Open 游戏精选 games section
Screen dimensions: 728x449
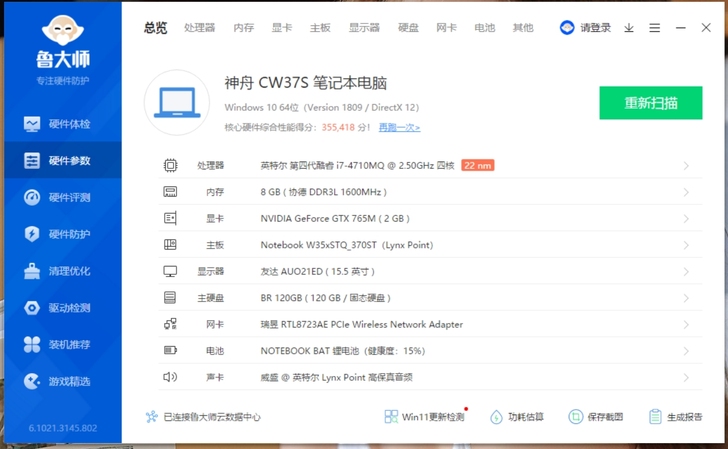[x=63, y=381]
